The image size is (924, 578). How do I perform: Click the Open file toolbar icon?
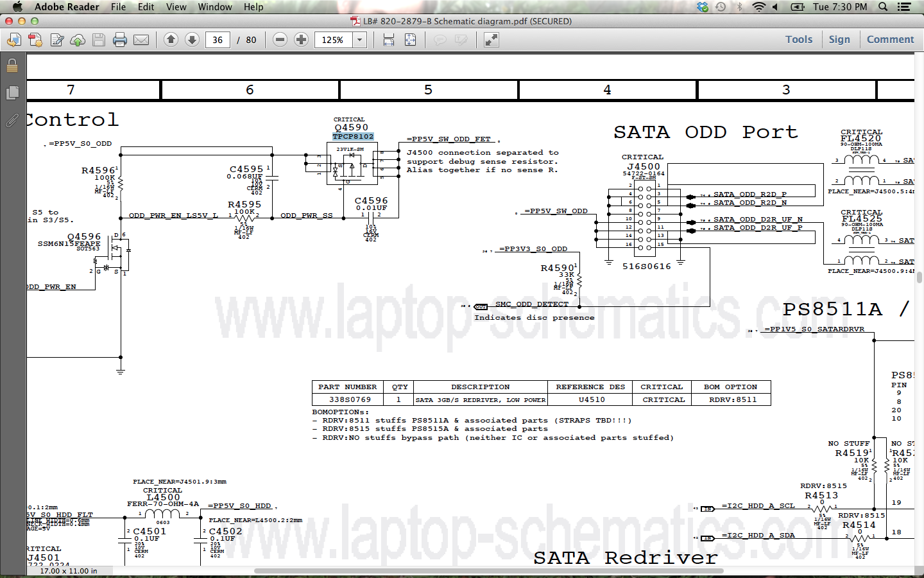[x=13, y=40]
